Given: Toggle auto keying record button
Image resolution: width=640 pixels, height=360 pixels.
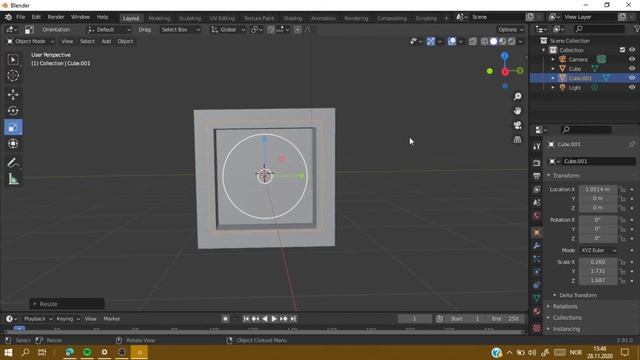Looking at the screenshot, I should pyautogui.click(x=225, y=319).
